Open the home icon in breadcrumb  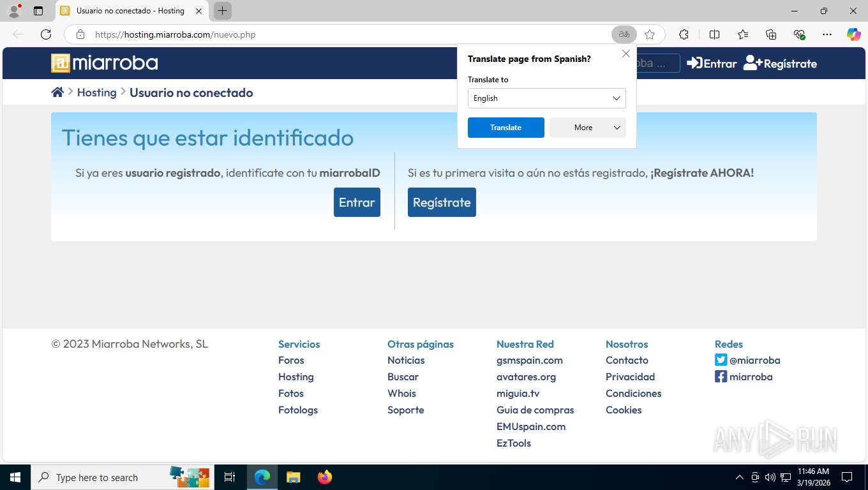pyautogui.click(x=57, y=93)
